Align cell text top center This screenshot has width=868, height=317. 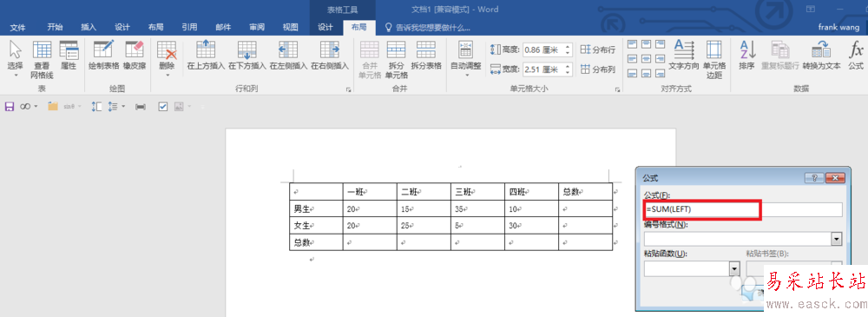coord(647,44)
